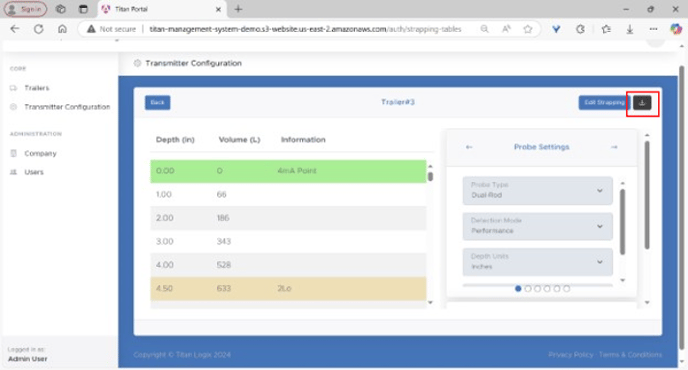Open Trailers in the sidebar
The image size is (688, 370).
[x=37, y=88]
